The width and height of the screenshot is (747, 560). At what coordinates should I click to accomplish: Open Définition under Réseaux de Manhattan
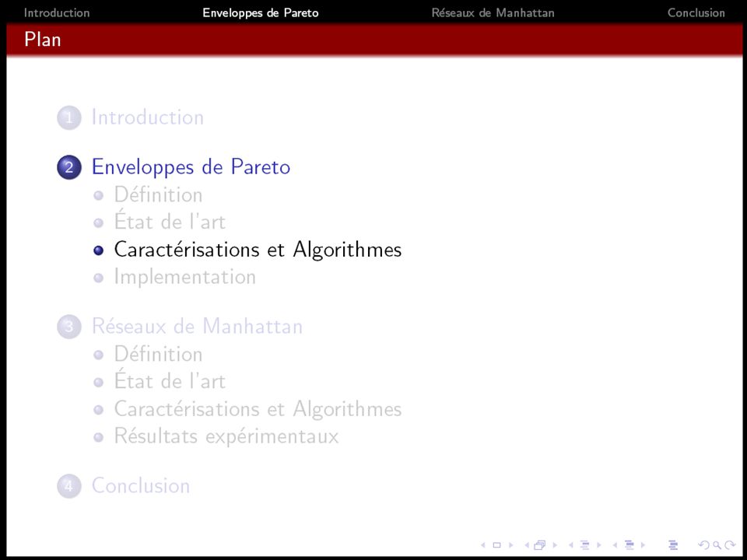tap(158, 355)
